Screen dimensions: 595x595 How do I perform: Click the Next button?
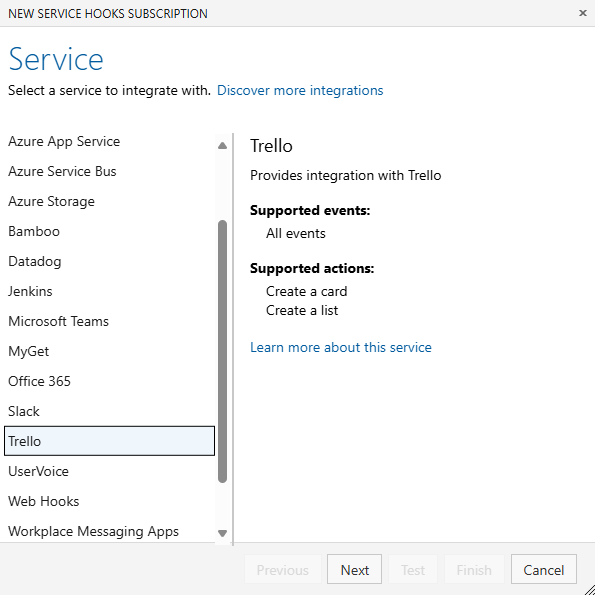point(354,569)
